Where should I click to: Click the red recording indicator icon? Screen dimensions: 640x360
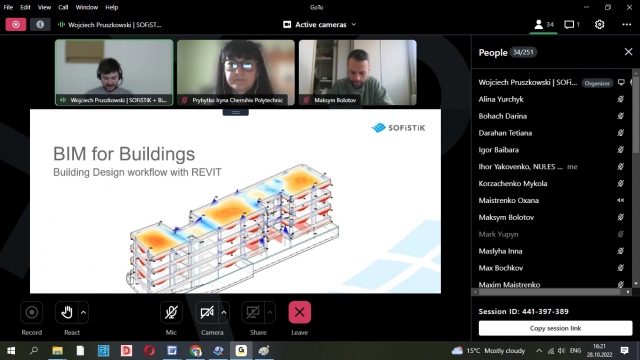pyautogui.click(x=16, y=24)
